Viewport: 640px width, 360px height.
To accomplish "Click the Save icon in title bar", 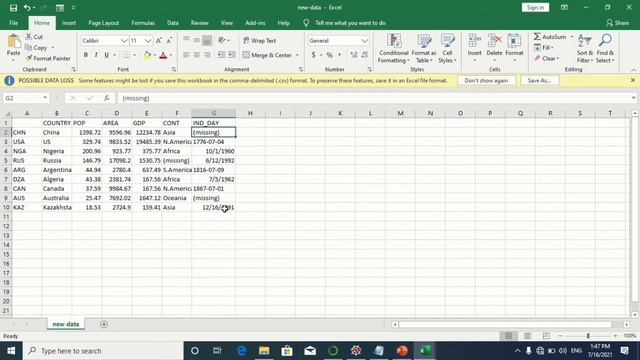I will coord(13,8).
